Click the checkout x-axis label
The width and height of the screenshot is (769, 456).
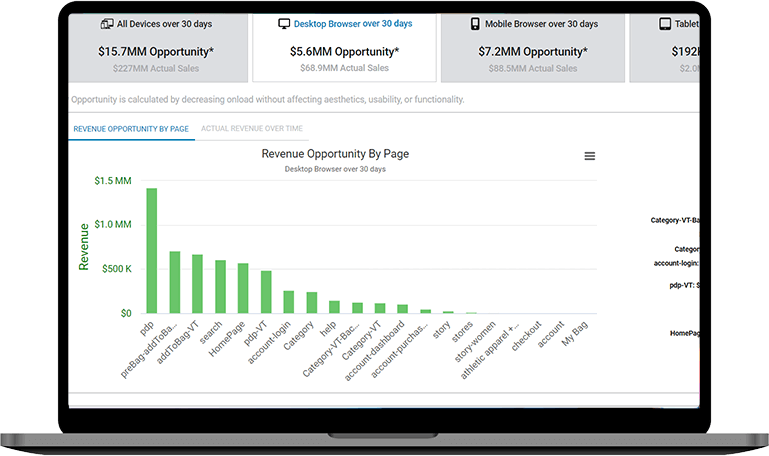527,336
